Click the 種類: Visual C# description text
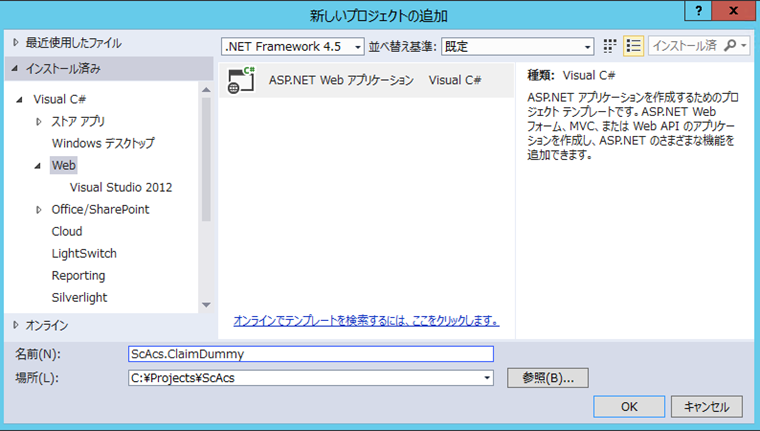The image size is (760, 431). (571, 75)
